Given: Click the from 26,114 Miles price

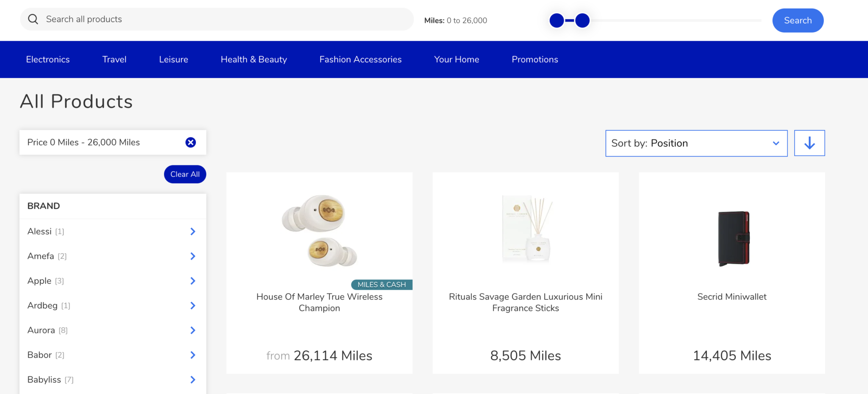Looking at the screenshot, I should click(x=320, y=355).
